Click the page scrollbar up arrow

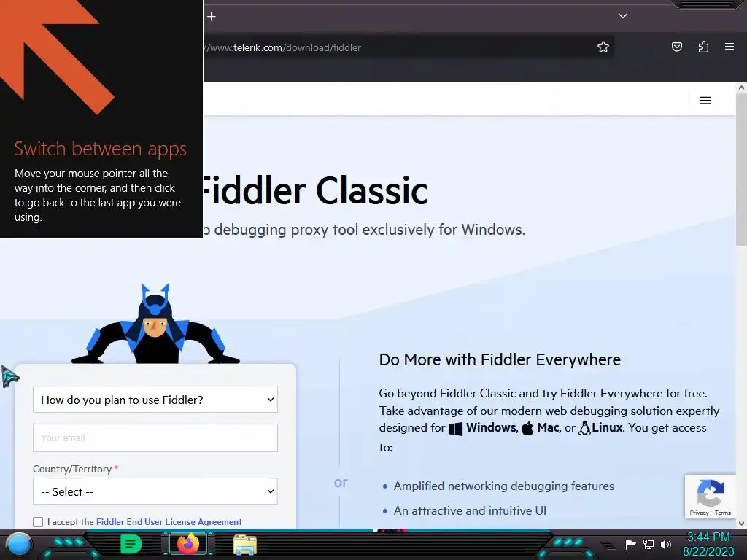coord(741,87)
